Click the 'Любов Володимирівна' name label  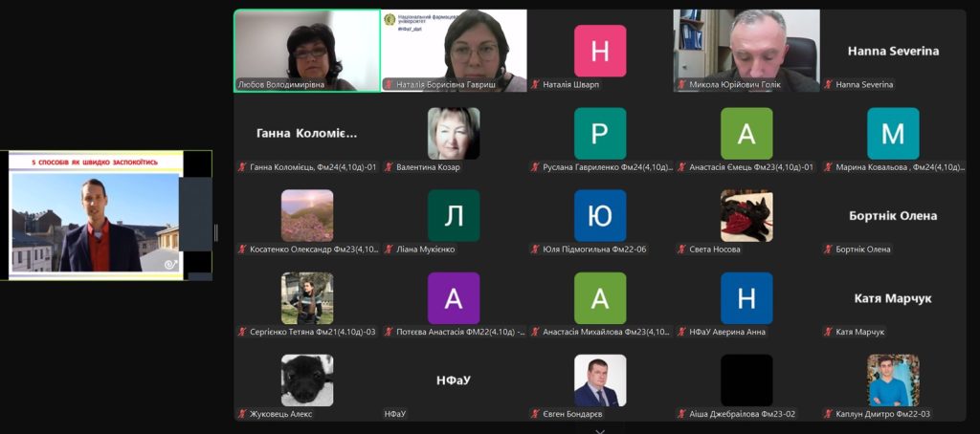(x=281, y=84)
